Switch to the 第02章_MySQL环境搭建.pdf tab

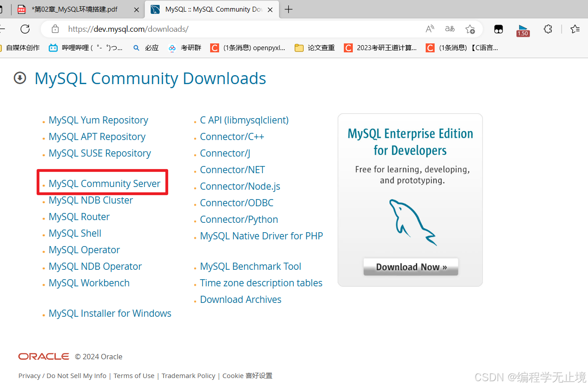pyautogui.click(x=79, y=9)
